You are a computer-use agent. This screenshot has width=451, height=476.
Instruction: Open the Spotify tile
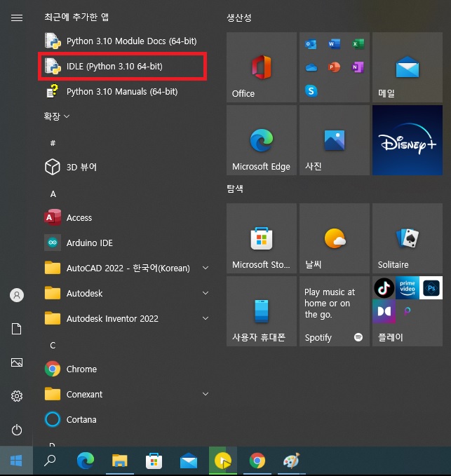tap(335, 311)
